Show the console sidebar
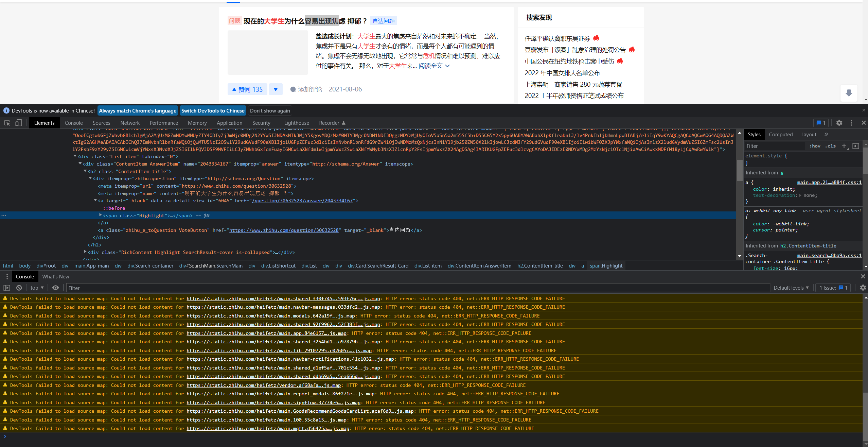868x447 pixels. [x=7, y=288]
